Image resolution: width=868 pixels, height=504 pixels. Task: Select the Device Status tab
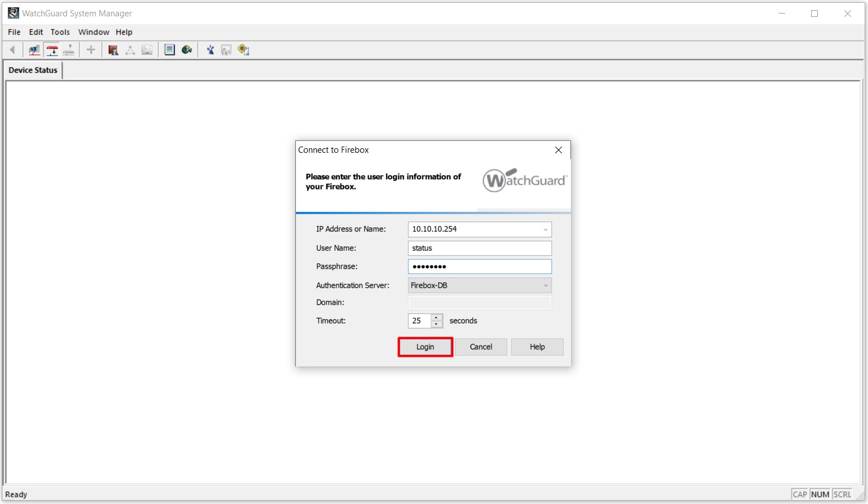[x=33, y=70]
